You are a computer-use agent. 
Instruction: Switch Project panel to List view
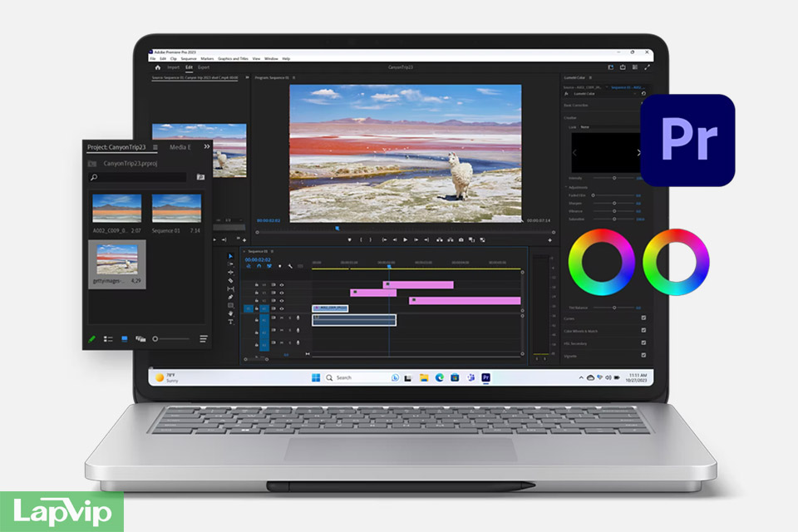click(108, 339)
